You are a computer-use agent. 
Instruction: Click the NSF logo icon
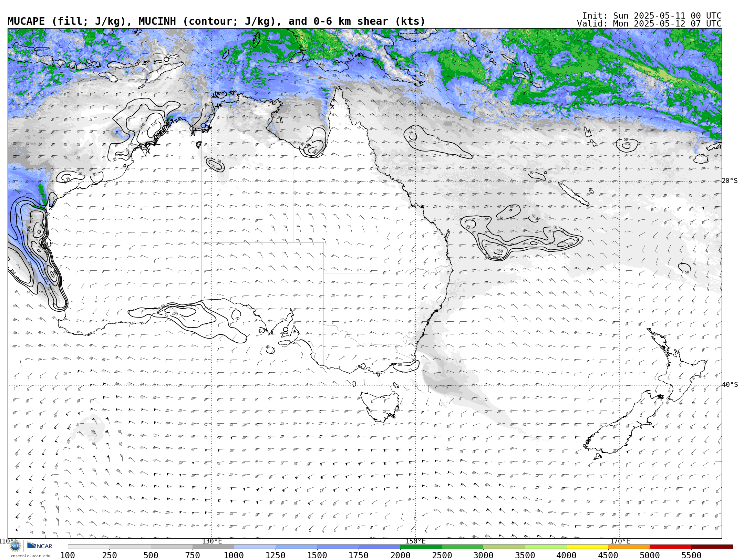15,546
